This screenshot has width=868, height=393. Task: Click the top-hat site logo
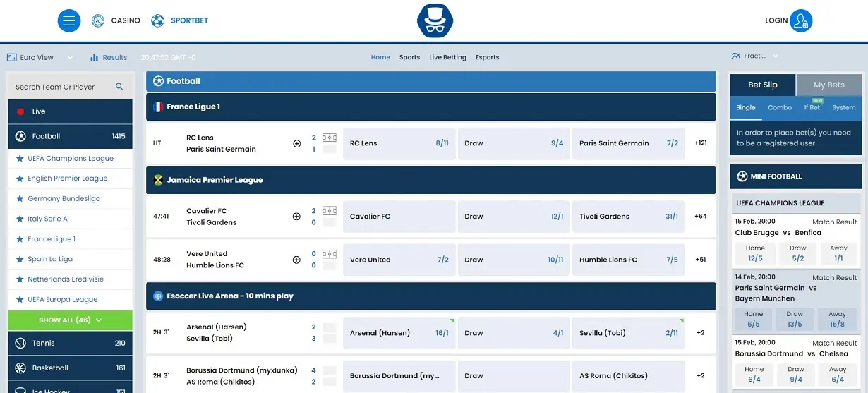click(x=435, y=20)
